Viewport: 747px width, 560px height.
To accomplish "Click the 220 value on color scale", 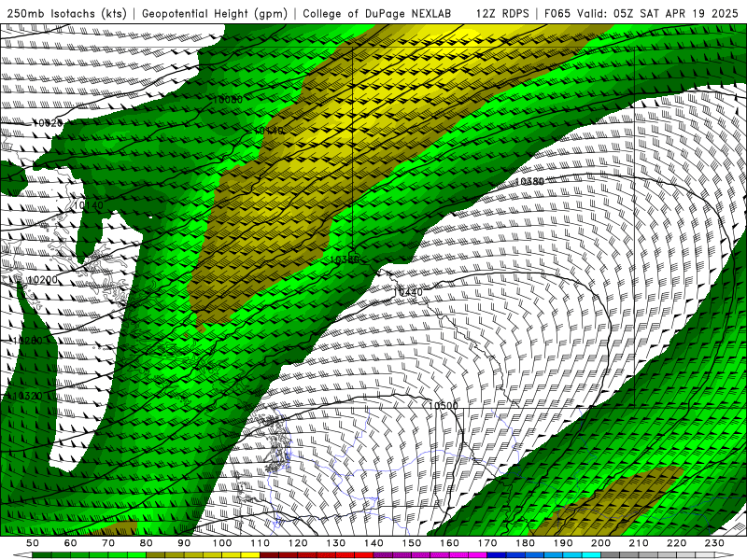I will 677,543.
